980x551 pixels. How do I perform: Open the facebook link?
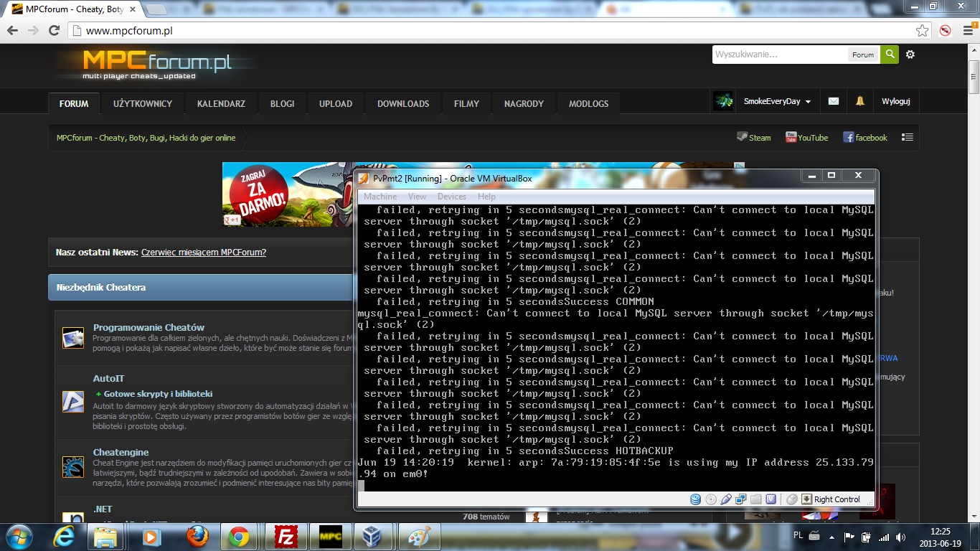tap(865, 137)
